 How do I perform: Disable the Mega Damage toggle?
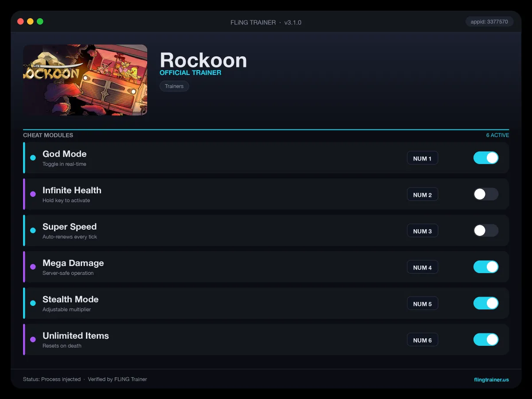tap(486, 267)
